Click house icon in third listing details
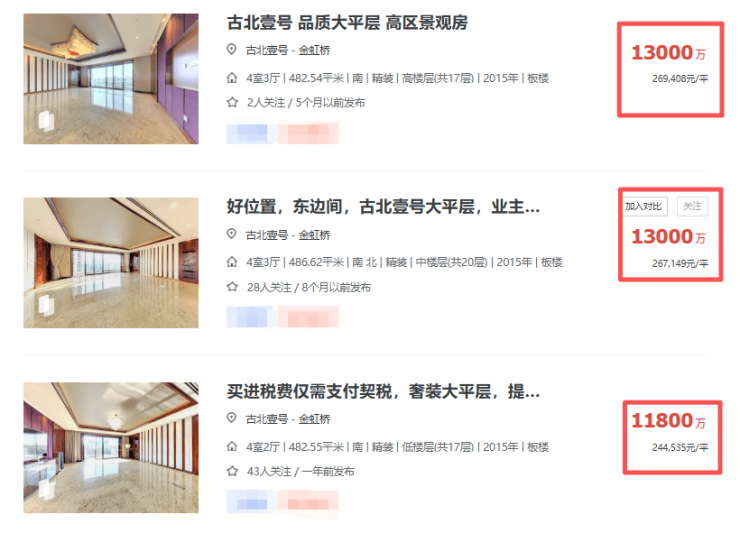 [x=232, y=446]
